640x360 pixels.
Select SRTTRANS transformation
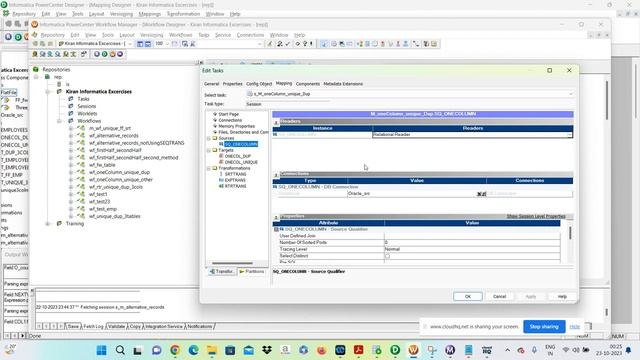(236, 174)
